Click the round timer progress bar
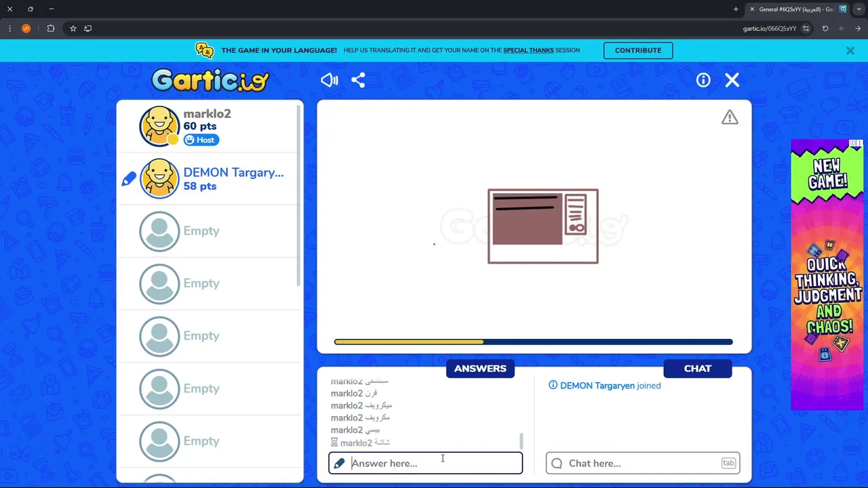The width and height of the screenshot is (868, 488). coord(534,342)
